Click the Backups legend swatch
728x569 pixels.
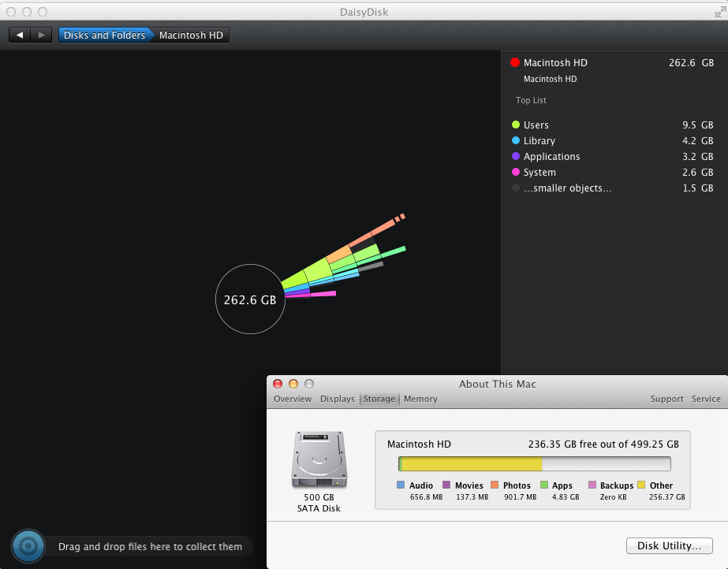592,485
